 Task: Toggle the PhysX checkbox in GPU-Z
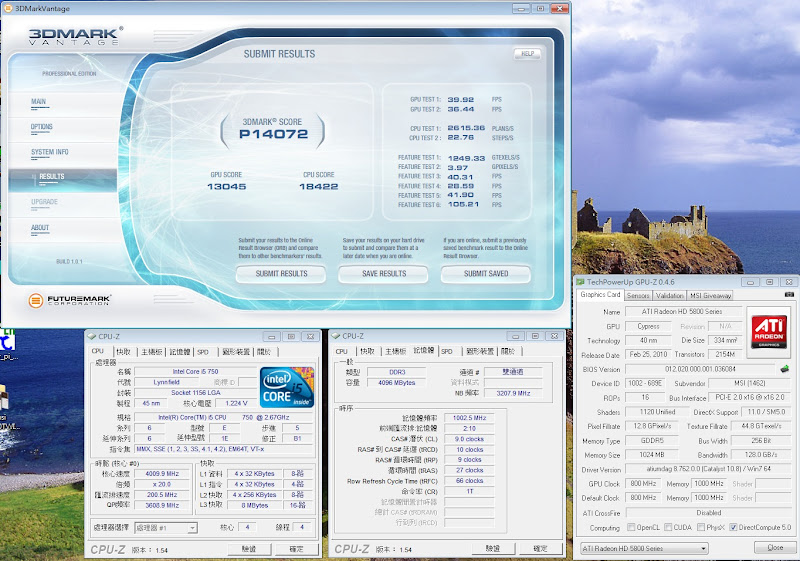(x=701, y=527)
